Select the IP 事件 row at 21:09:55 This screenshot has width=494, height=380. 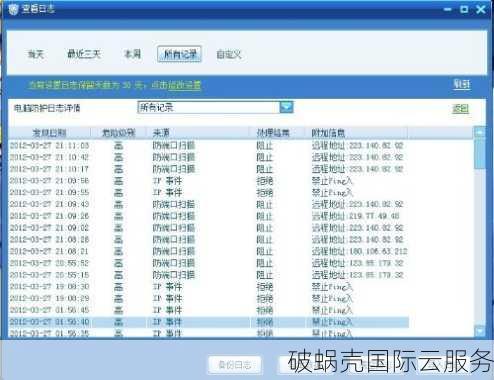209,192
